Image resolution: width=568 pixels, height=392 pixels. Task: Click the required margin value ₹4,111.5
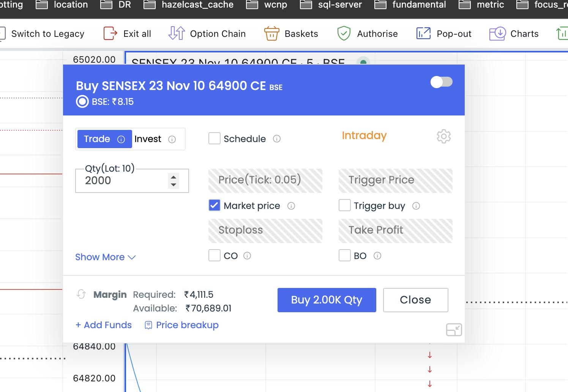(x=199, y=295)
